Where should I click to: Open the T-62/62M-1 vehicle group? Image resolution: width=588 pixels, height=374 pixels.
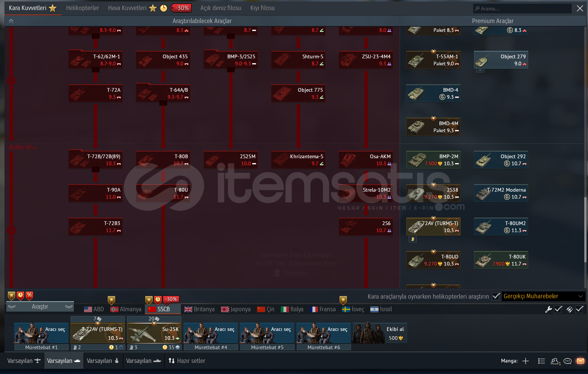95,60
